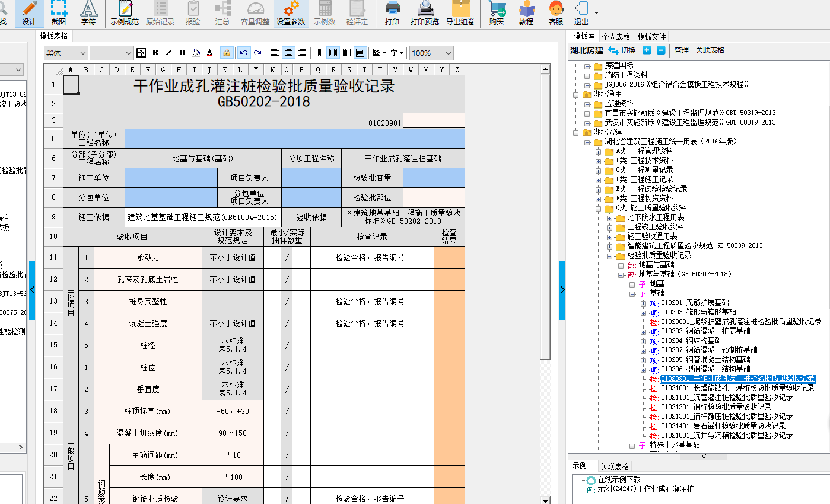Collapse the 湖北通用 tree node
Screen dimensions: 830x504
coord(576,94)
